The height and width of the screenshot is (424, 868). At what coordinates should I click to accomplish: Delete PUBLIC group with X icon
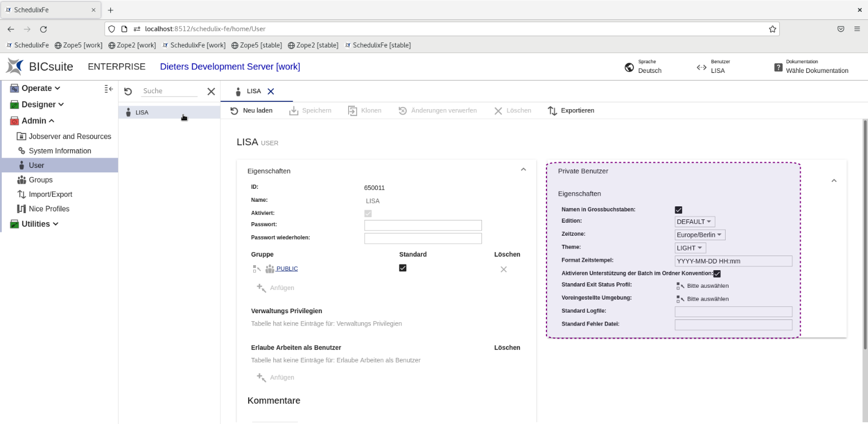click(x=504, y=269)
